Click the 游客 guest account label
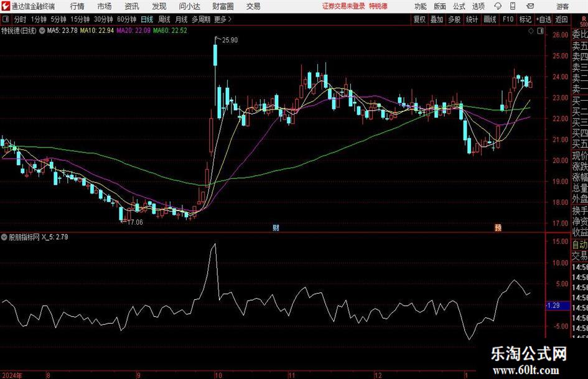This screenshot has height=379, width=588. click(x=562, y=6)
